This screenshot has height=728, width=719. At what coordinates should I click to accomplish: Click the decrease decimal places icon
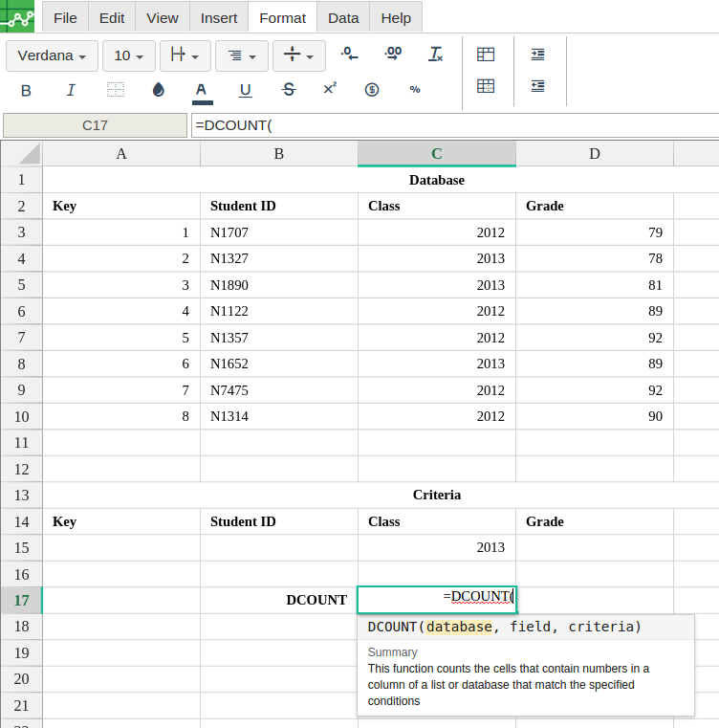[x=350, y=55]
